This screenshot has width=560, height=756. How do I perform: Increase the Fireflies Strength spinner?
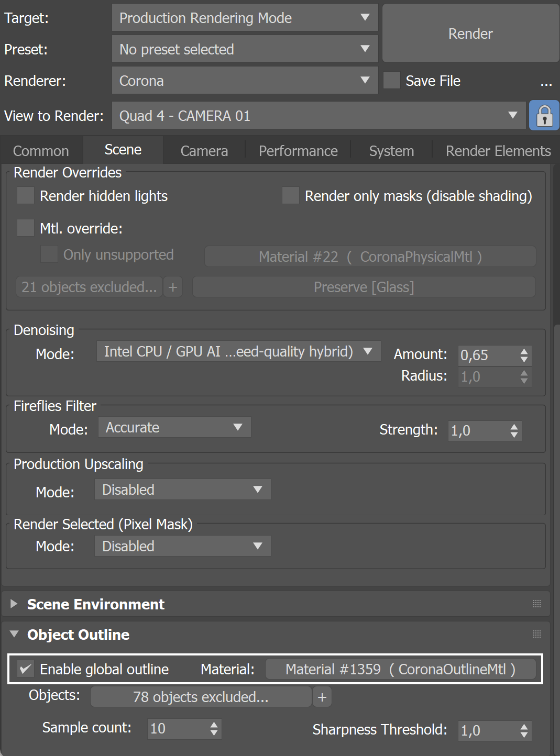514,427
